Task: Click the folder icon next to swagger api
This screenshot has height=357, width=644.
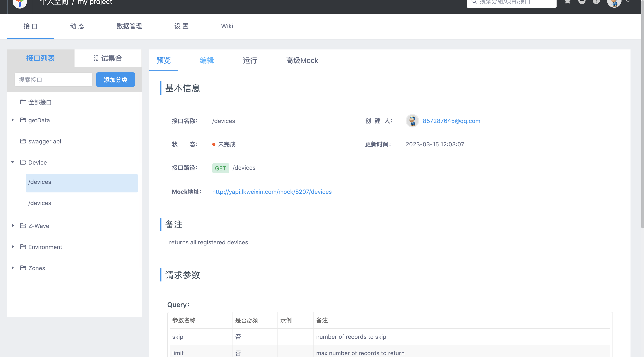Action: tap(23, 141)
